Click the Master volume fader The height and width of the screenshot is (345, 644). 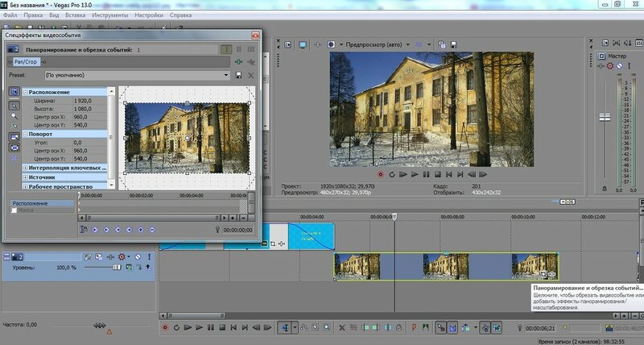click(x=605, y=118)
